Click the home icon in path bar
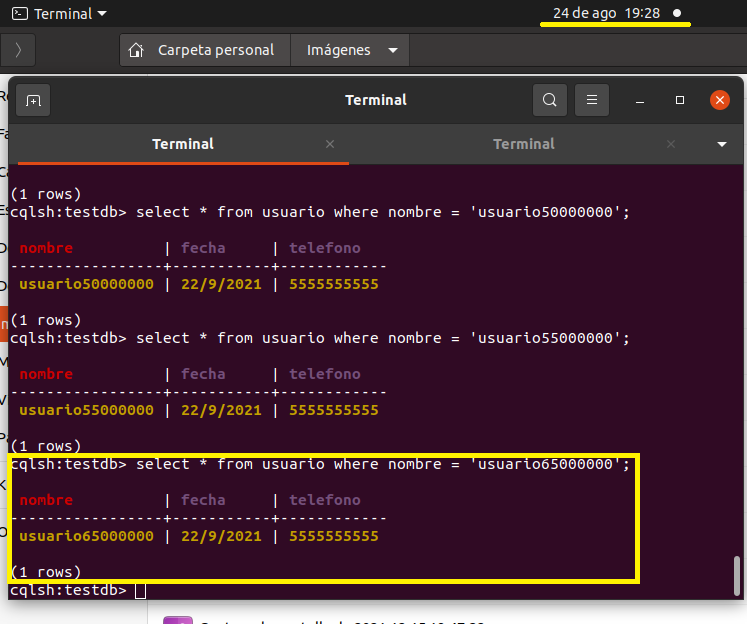This screenshot has width=747, height=624. coord(136,50)
